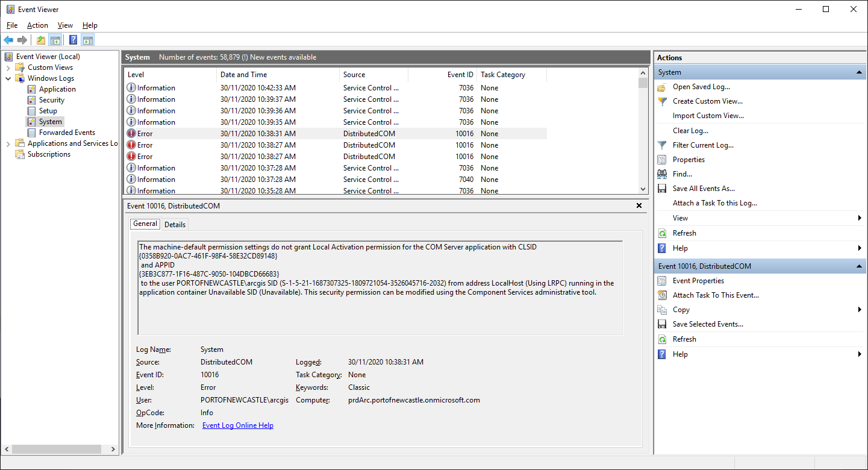The height and width of the screenshot is (470, 868).
Task: Click the Create Custom View funnel icon
Action: 661,101
